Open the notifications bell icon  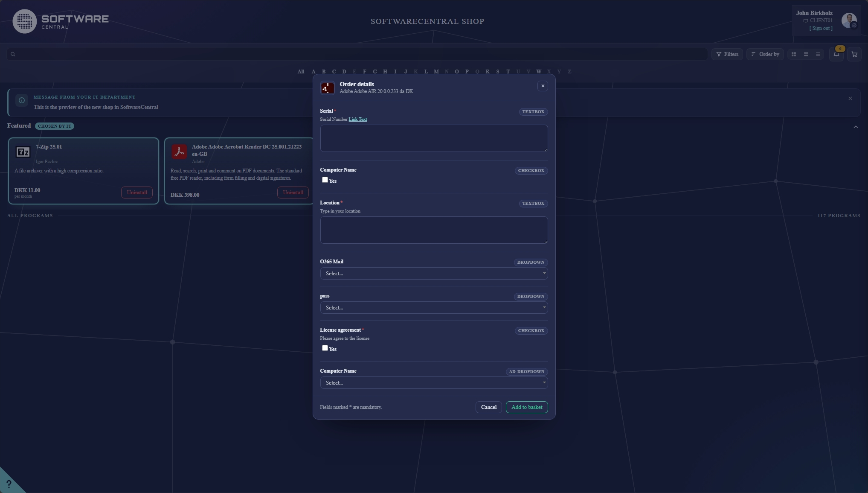click(836, 54)
